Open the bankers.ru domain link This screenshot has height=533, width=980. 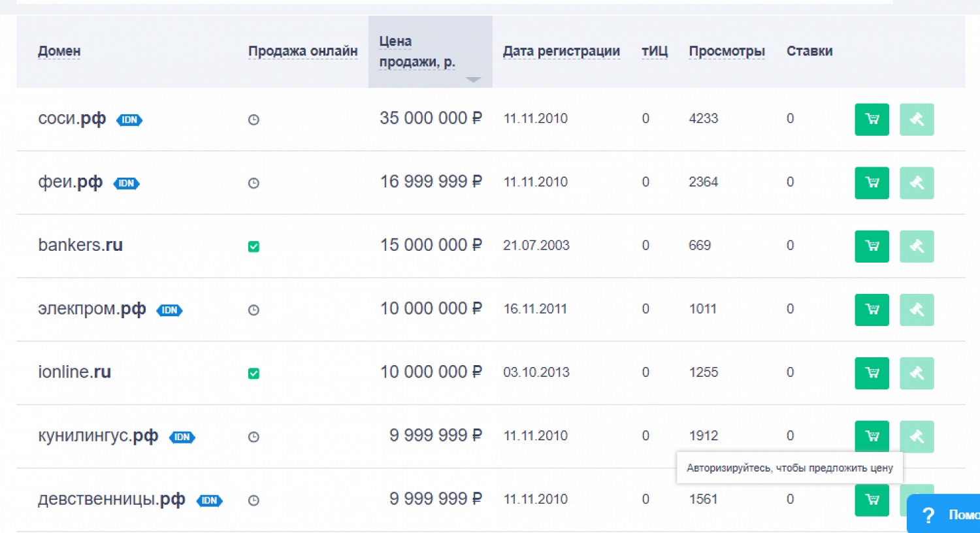click(80, 245)
